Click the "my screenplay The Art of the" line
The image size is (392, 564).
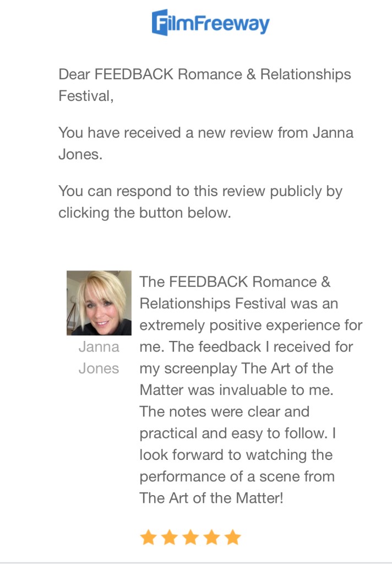236,368
